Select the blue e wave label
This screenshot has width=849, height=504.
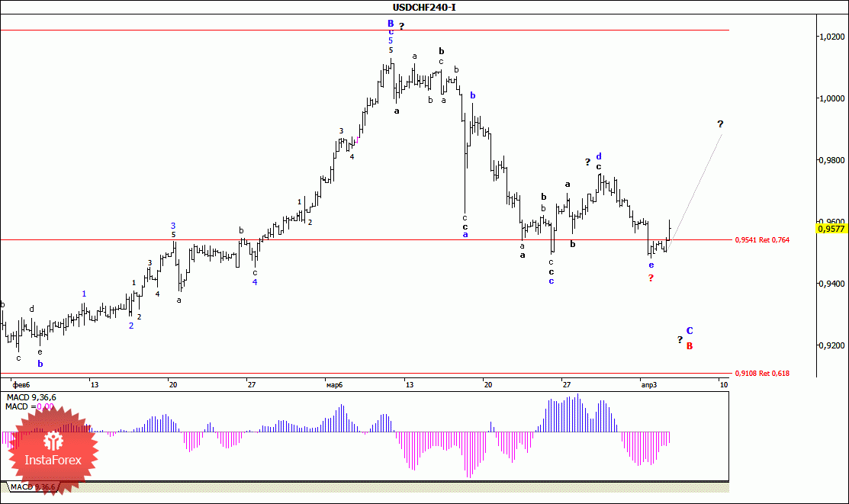pos(651,265)
